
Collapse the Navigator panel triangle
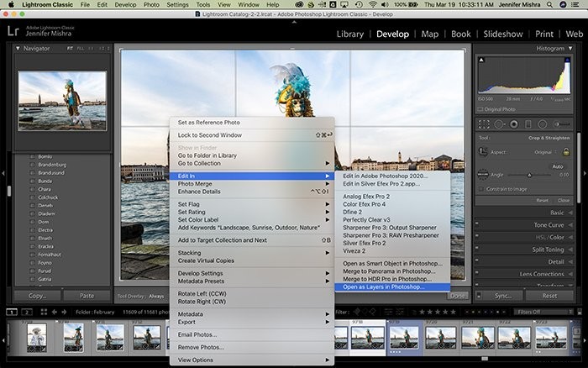tap(18, 49)
